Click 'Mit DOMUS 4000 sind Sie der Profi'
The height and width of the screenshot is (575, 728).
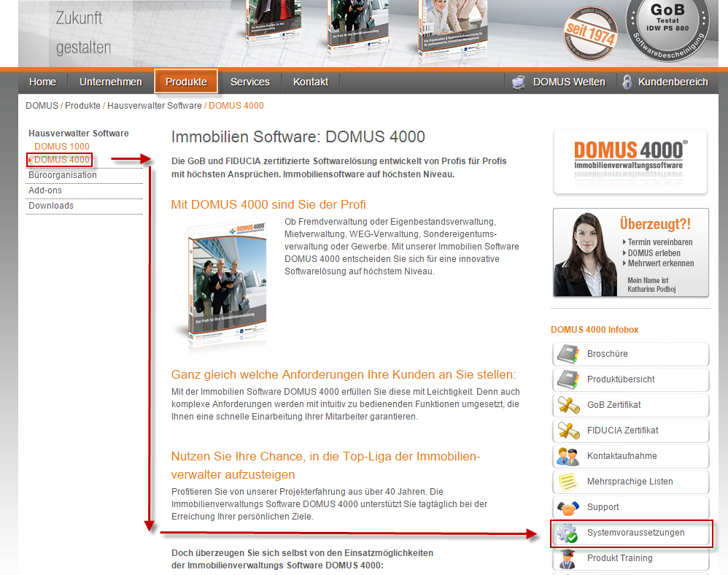point(268,205)
